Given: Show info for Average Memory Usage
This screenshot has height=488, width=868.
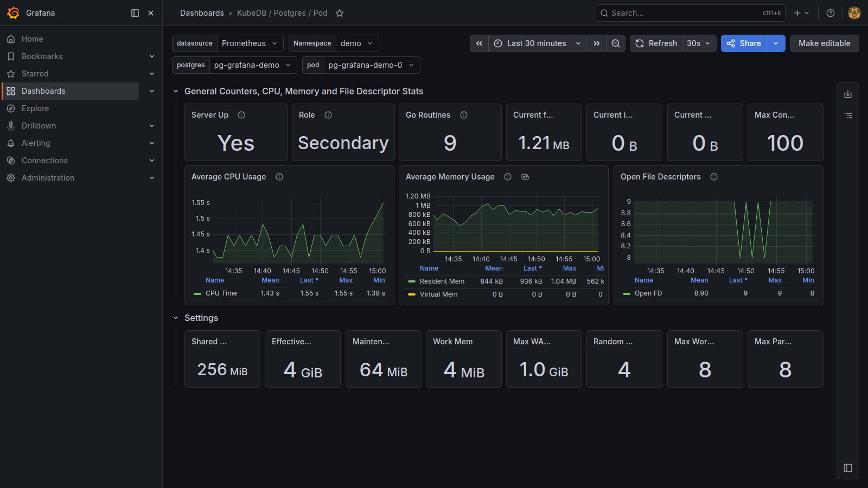Looking at the screenshot, I should (508, 177).
